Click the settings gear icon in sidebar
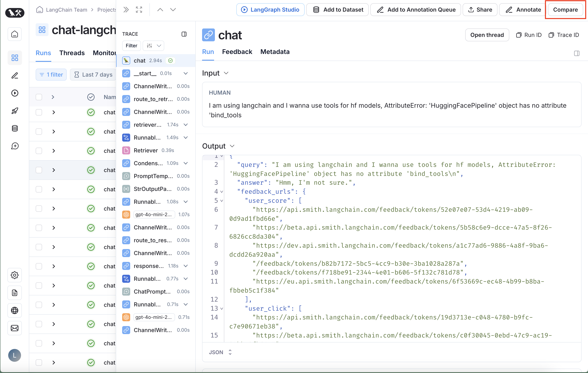Viewport: 588px width, 373px height. [x=15, y=275]
